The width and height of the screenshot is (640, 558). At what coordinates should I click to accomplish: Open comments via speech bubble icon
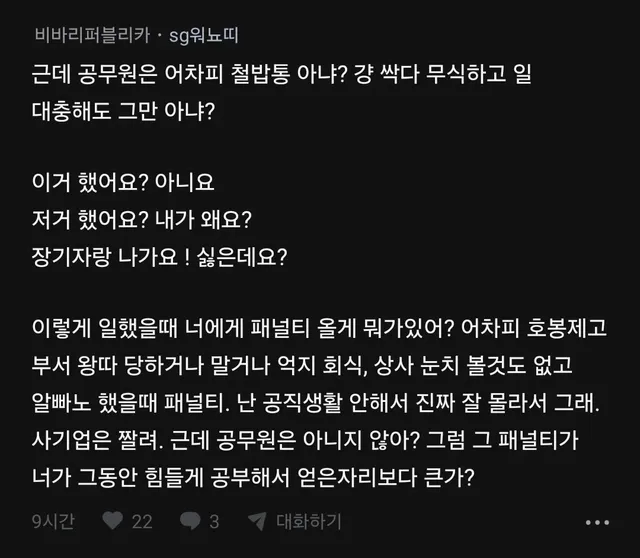[x=188, y=521]
